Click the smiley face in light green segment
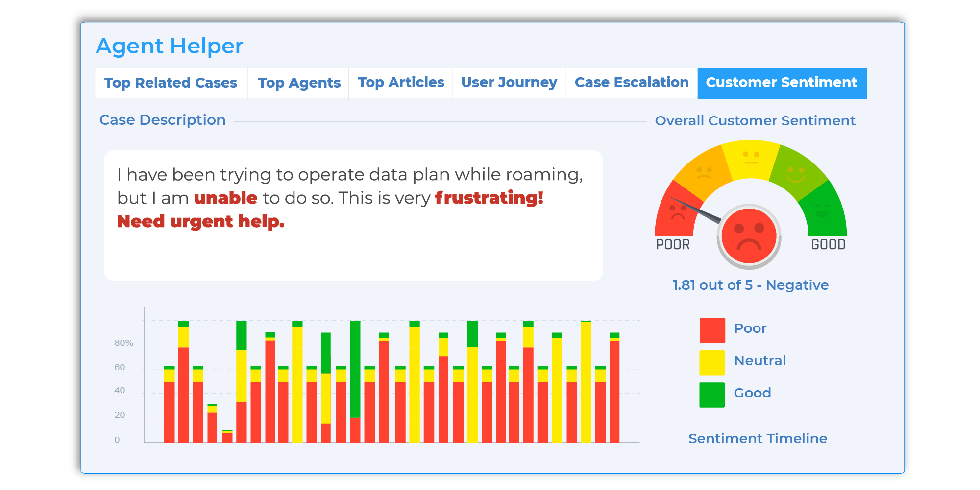 pyautogui.click(x=796, y=174)
